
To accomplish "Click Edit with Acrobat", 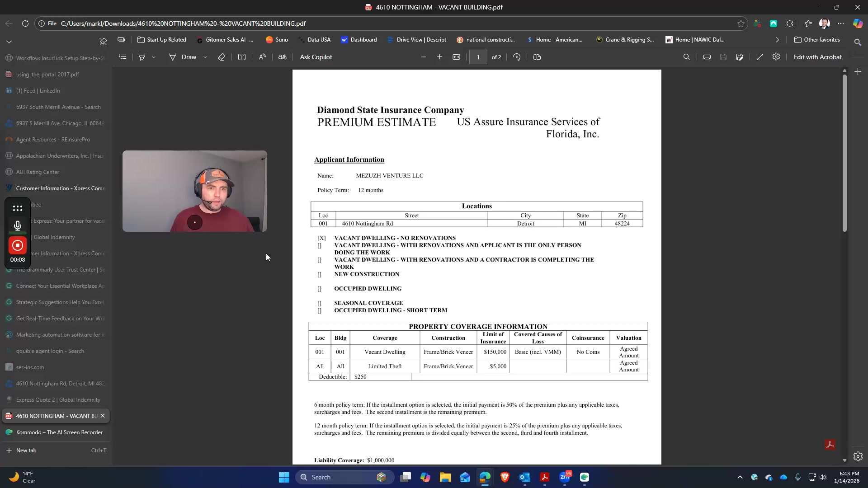I will pos(817,57).
